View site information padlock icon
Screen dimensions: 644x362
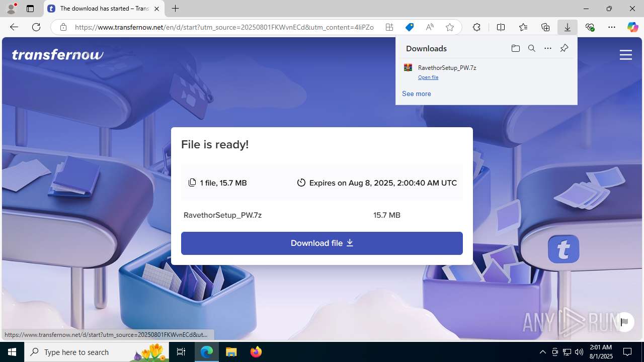tap(63, 27)
